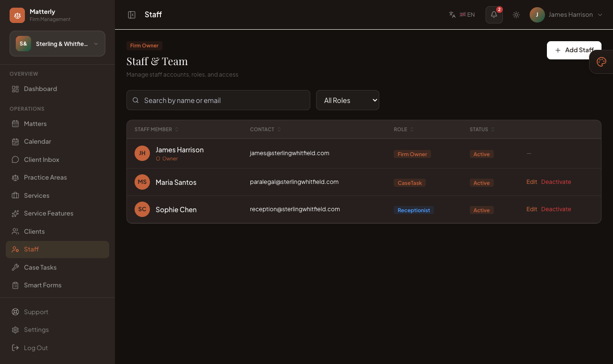Deactivate Sophie Chen account
Viewport: 613px width, 364px height.
556,209
